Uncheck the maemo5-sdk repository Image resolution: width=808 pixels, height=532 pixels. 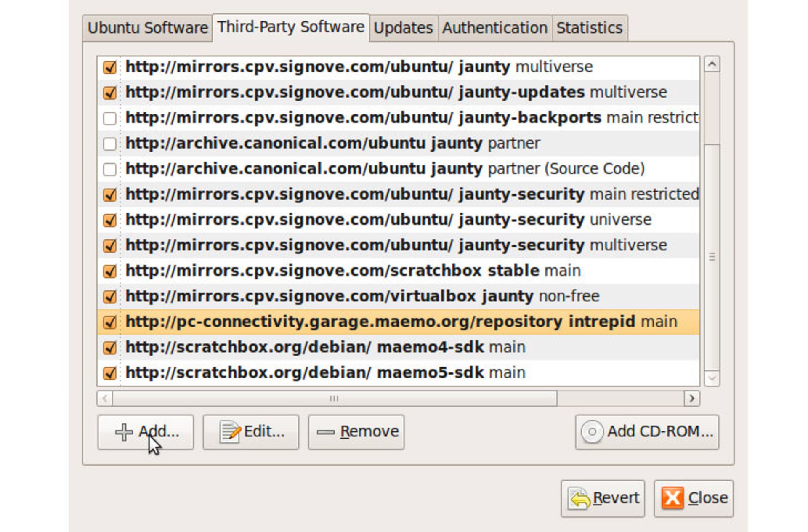click(110, 373)
